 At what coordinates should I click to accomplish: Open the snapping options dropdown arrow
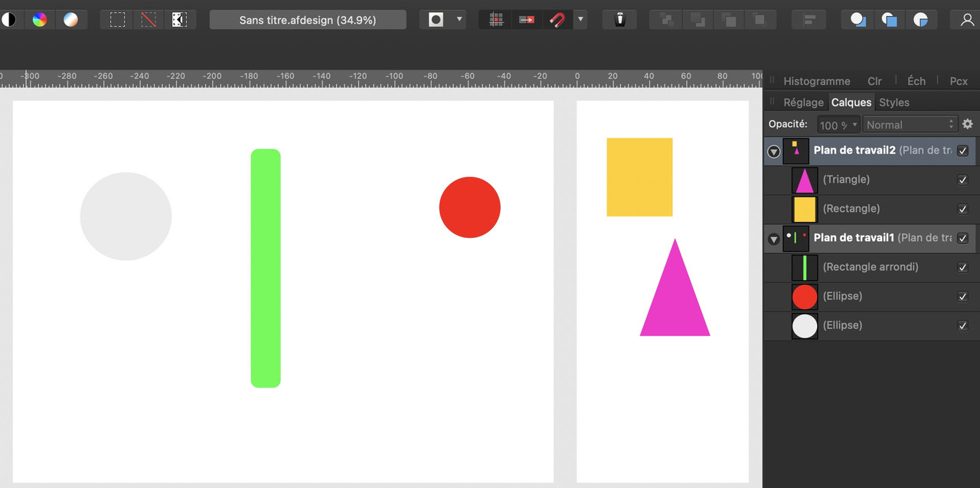coord(580,19)
